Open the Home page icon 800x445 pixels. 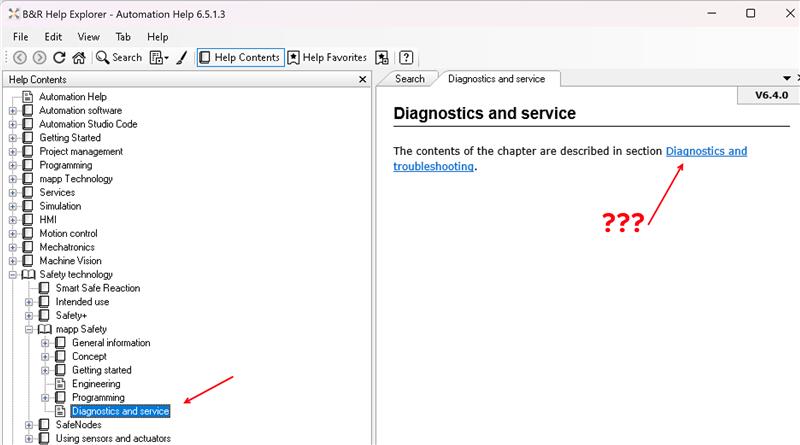point(79,58)
